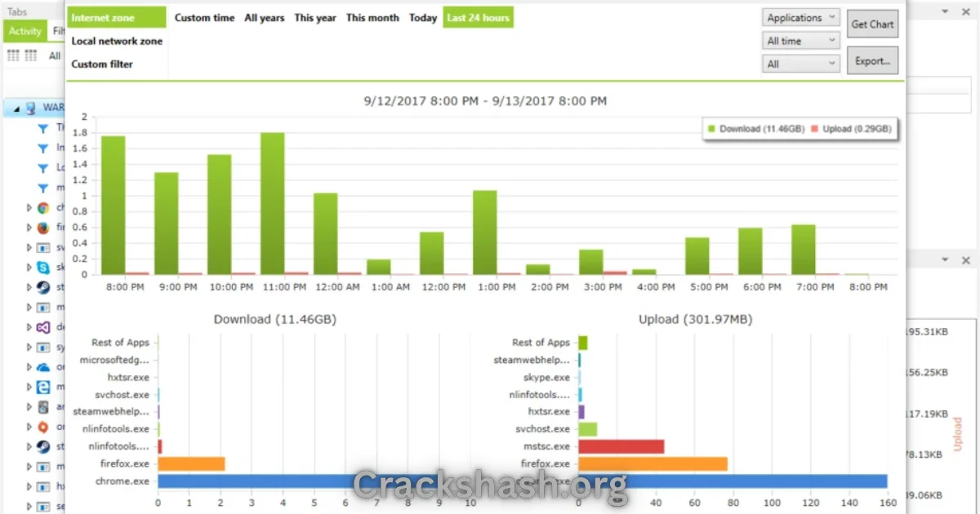Click the filter funnel icon on the 'Lo' row
The height and width of the screenshot is (514, 980).
(x=43, y=168)
